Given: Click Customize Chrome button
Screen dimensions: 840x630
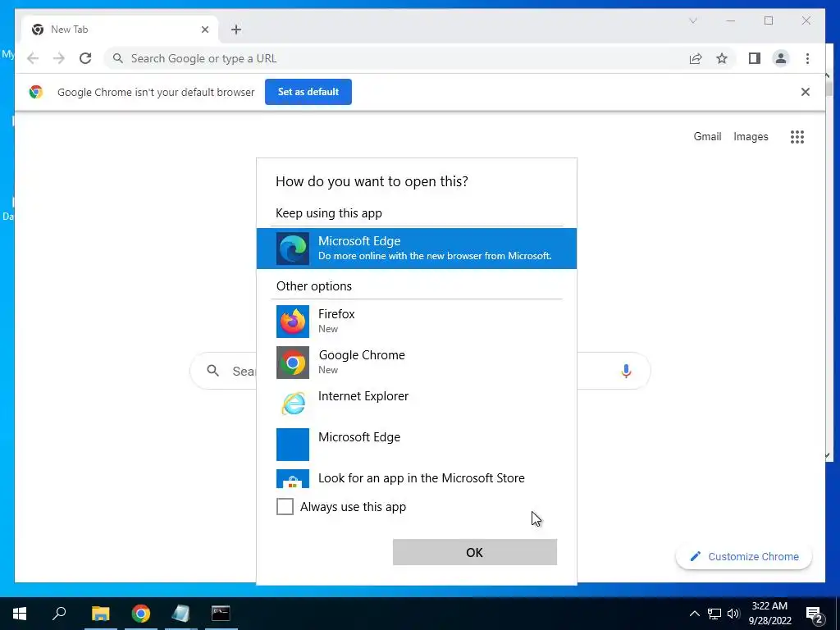Looking at the screenshot, I should pyautogui.click(x=744, y=557).
